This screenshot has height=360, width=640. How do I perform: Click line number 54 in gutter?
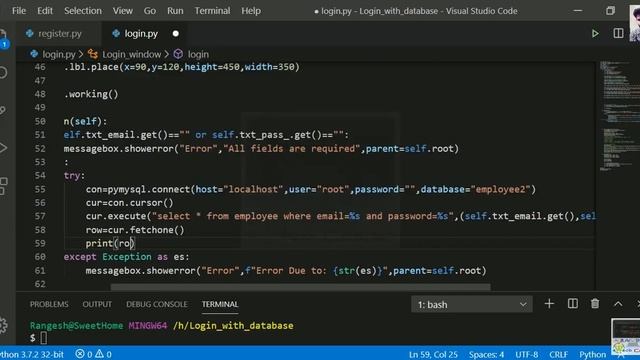pyautogui.click(x=40, y=176)
